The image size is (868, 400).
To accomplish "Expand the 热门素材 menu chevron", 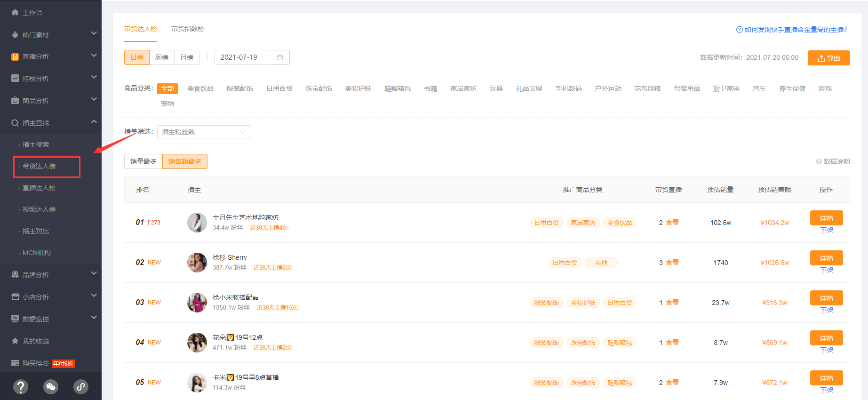I will click(94, 33).
